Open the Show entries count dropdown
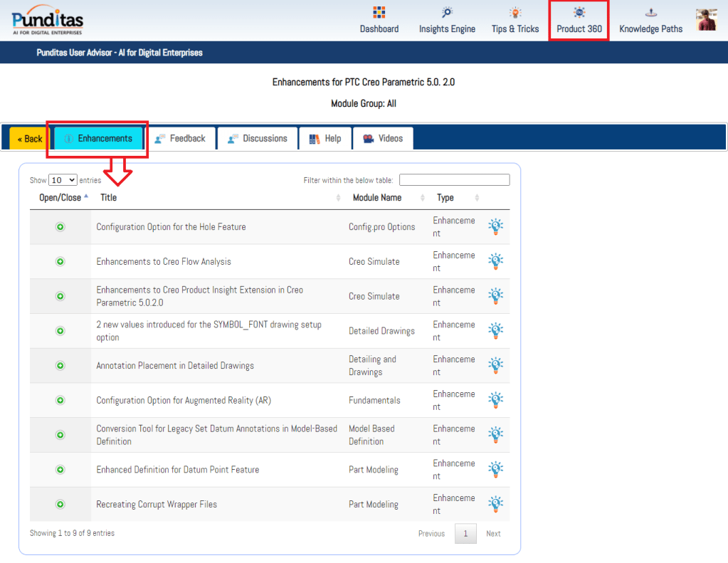Screen dimensions: 728x563 pyautogui.click(x=63, y=180)
